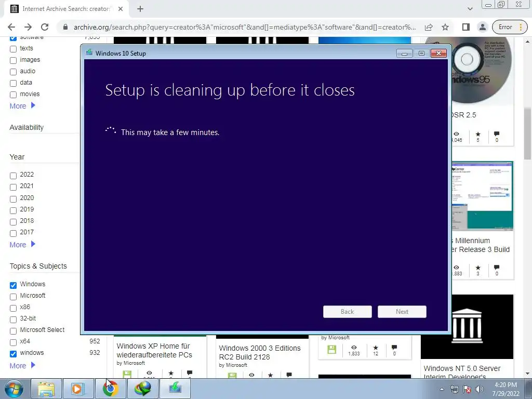Go back using the browser back arrow
Screen dimensions: 532x399
pyautogui.click(x=11, y=27)
